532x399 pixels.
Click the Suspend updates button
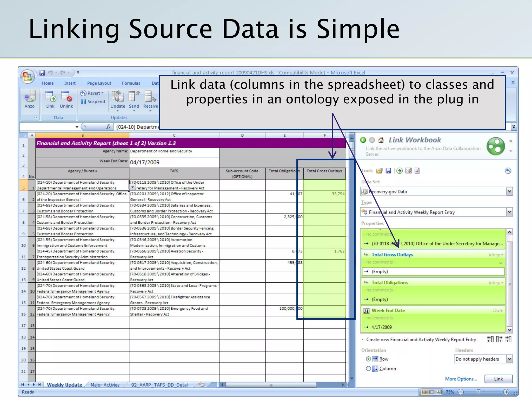93,102
